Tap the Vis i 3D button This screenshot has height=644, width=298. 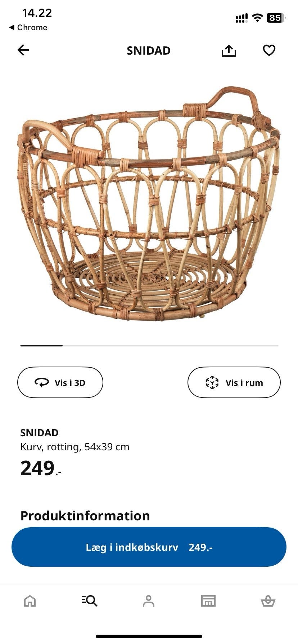(60, 382)
